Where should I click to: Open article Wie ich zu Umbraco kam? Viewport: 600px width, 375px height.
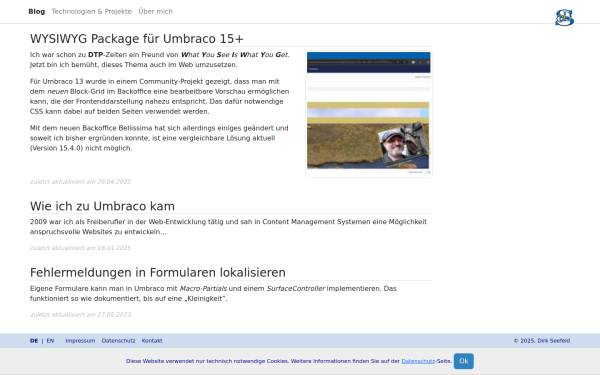[102, 206]
